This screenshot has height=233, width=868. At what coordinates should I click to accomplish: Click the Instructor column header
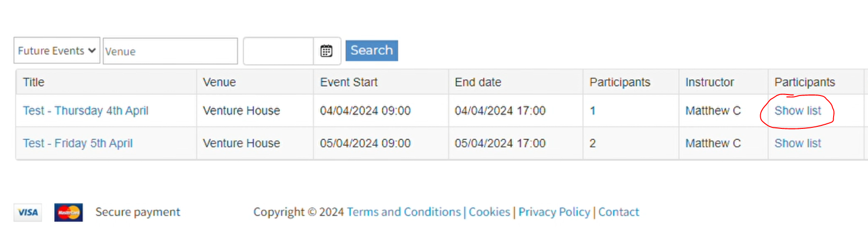tap(710, 82)
